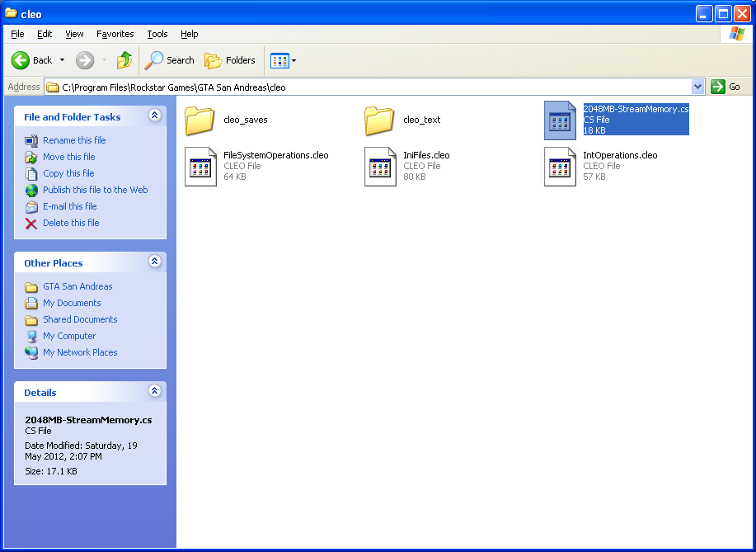This screenshot has height=552, width=756.
Task: Click the envelope icon for E-mail this file
Action: [x=31, y=207]
